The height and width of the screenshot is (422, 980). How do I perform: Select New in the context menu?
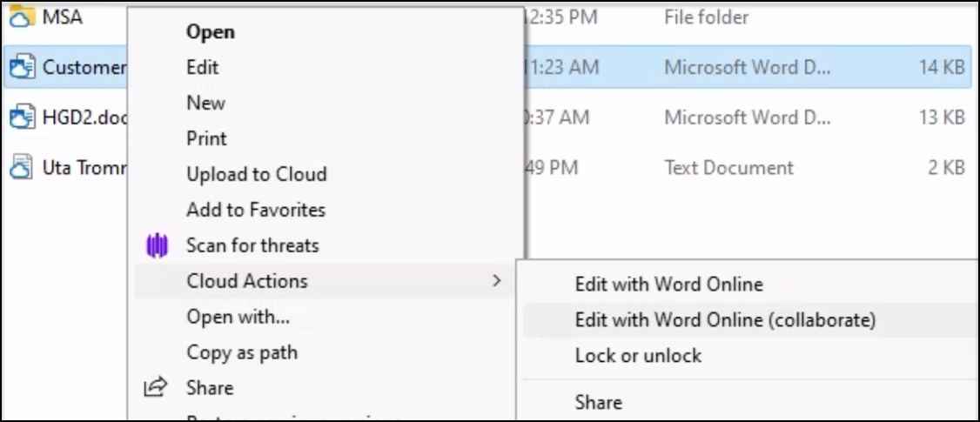(205, 103)
